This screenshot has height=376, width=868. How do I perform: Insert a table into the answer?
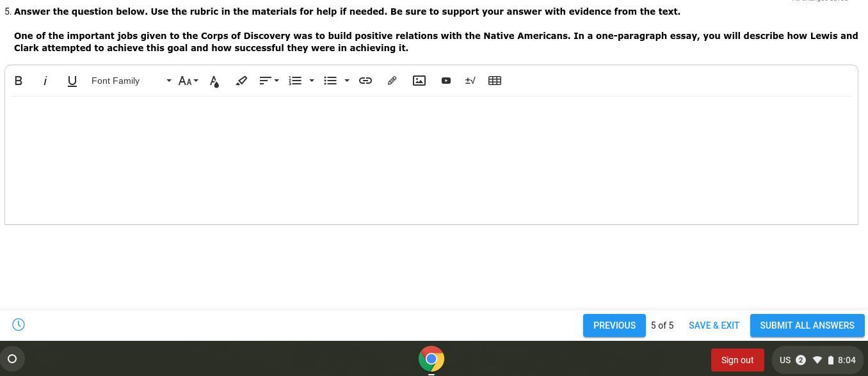click(x=495, y=81)
